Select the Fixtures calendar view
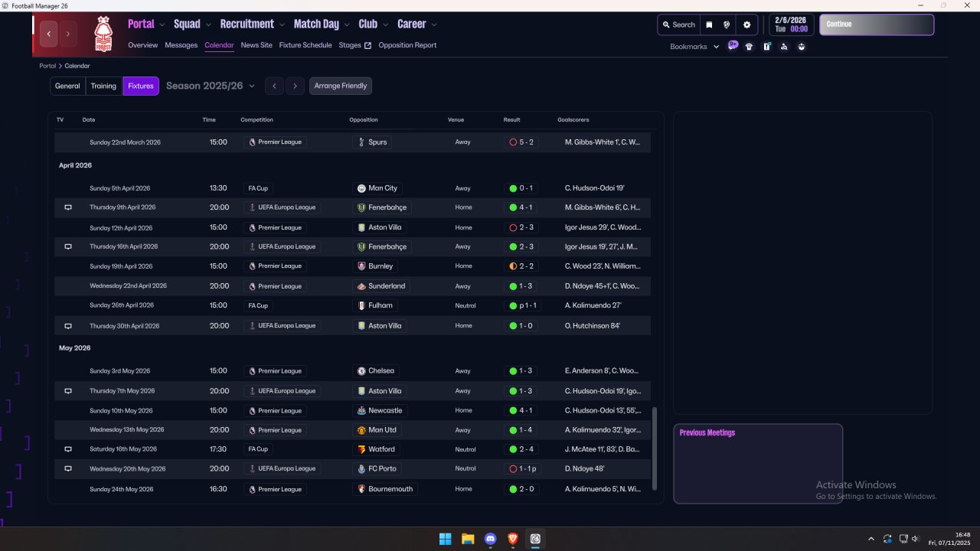The image size is (980, 551). point(141,86)
